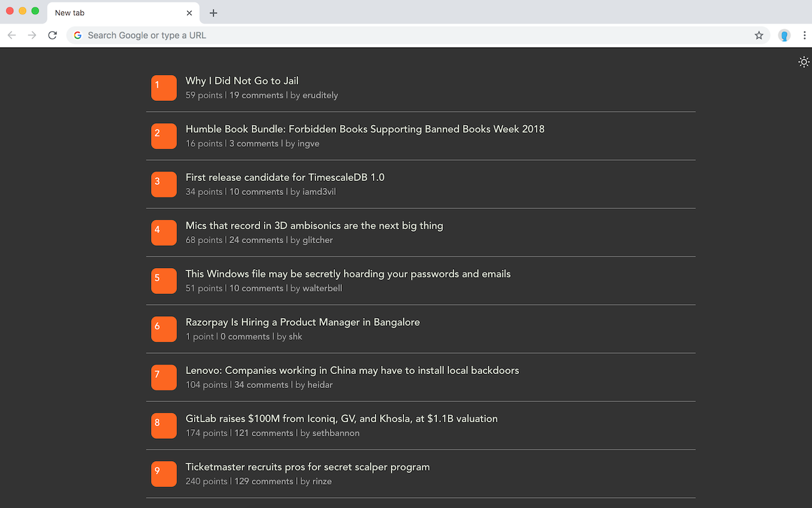Click the "174 points" text
The width and height of the screenshot is (812, 508).
pyautogui.click(x=207, y=433)
